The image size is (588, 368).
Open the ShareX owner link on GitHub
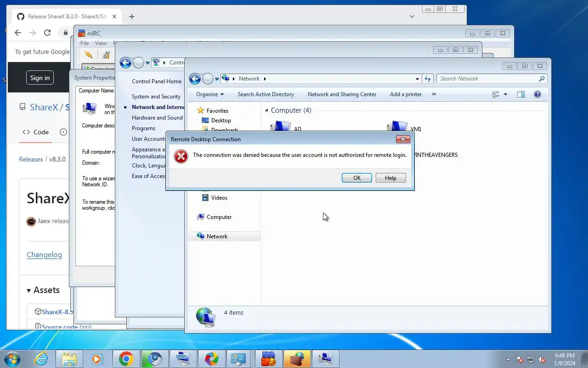coord(44,107)
